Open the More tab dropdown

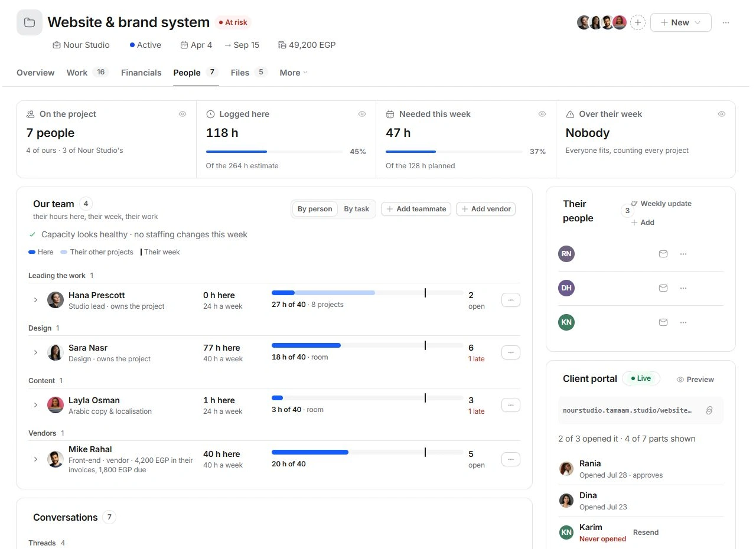coord(294,73)
